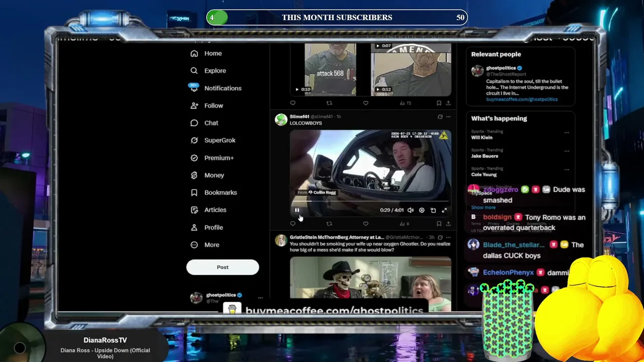Open the Notifications bell icon
This screenshot has height=362, width=644.
[x=194, y=88]
